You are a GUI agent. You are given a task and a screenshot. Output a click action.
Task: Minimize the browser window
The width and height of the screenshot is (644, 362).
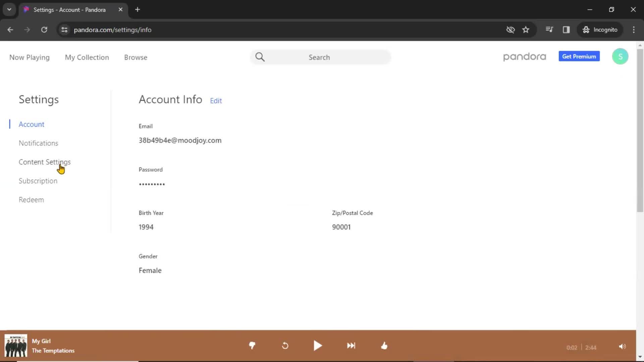pyautogui.click(x=590, y=9)
